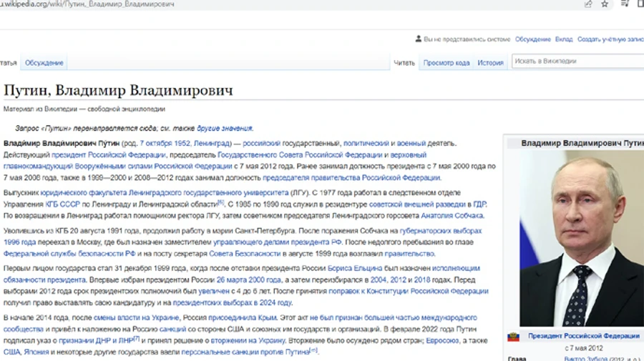644x361 pixels.
Task: Open the советской внешней разведки link
Action: [x=417, y=204]
